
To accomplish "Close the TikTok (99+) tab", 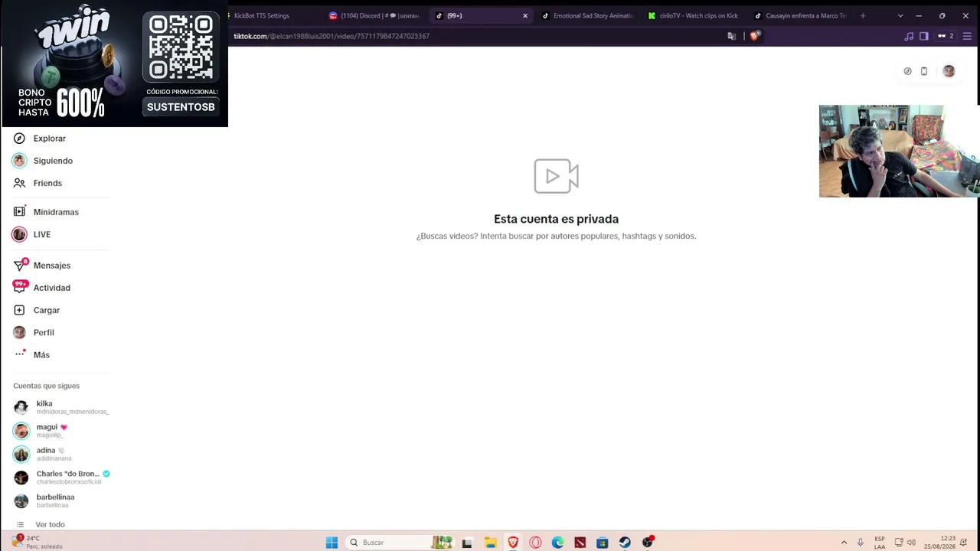I will [x=525, y=15].
